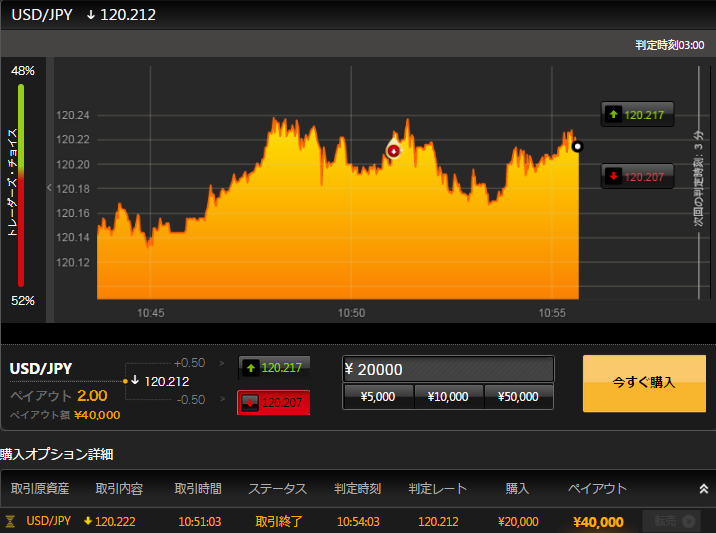This screenshot has height=533, width=716.
Task: Click the green up-arrow 120.217 button on the chart
Action: tap(637, 114)
